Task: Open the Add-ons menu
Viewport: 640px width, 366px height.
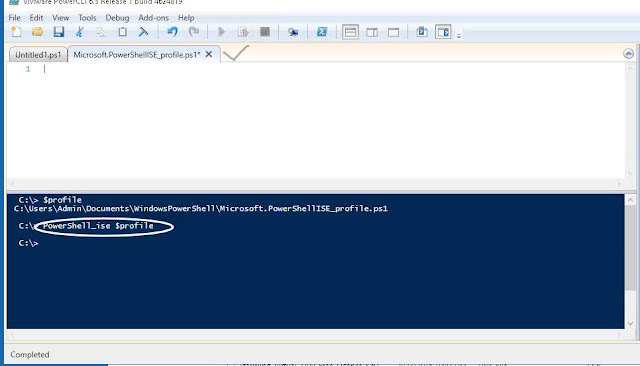Action: 153,18
